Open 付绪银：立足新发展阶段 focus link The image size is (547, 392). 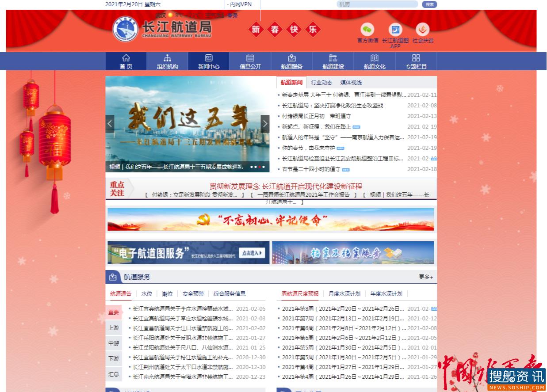coord(195,194)
